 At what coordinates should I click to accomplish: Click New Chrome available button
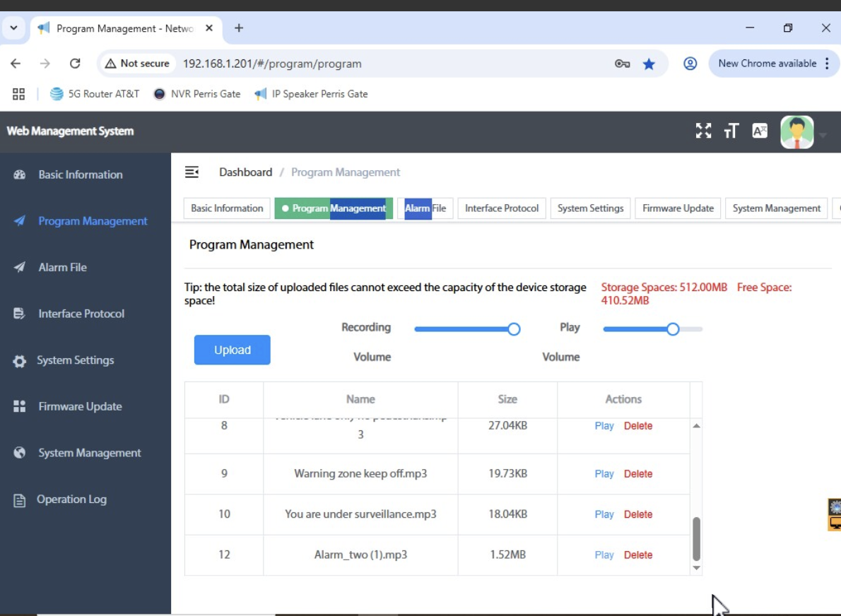point(767,64)
